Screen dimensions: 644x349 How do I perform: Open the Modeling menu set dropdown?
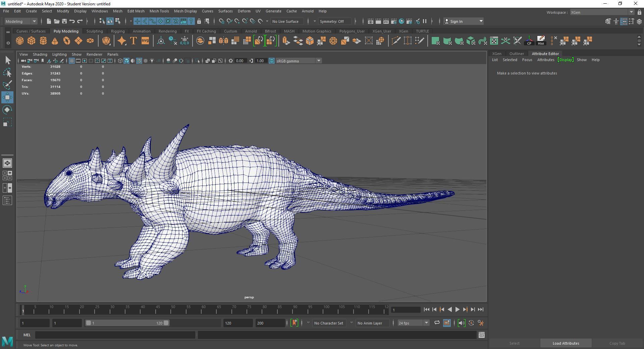[21, 21]
